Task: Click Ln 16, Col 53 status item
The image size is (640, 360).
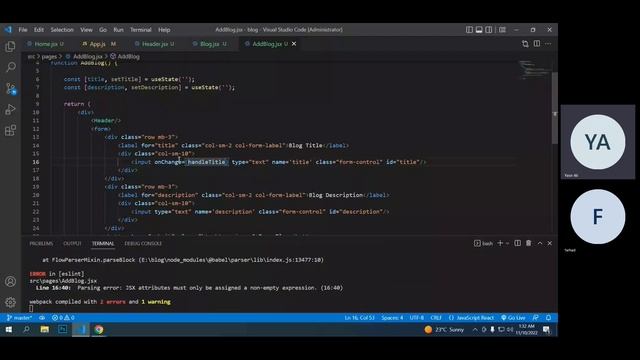Action: click(359, 318)
